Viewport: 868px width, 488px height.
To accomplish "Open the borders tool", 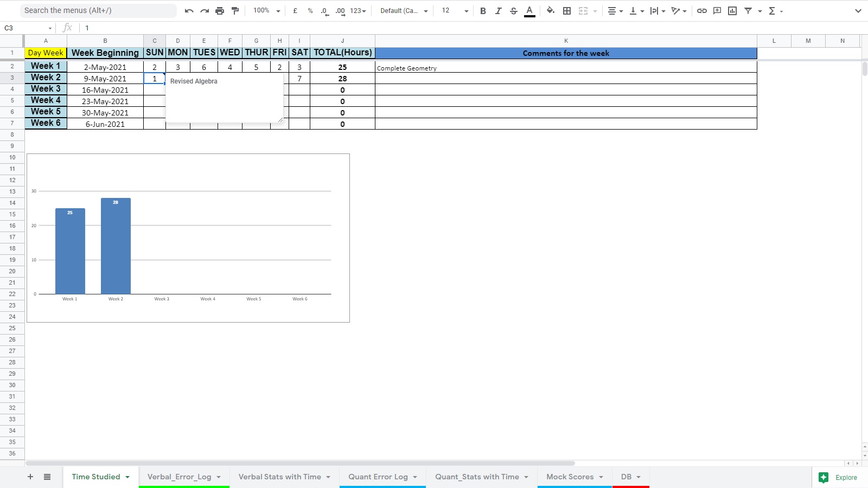I will tap(567, 11).
